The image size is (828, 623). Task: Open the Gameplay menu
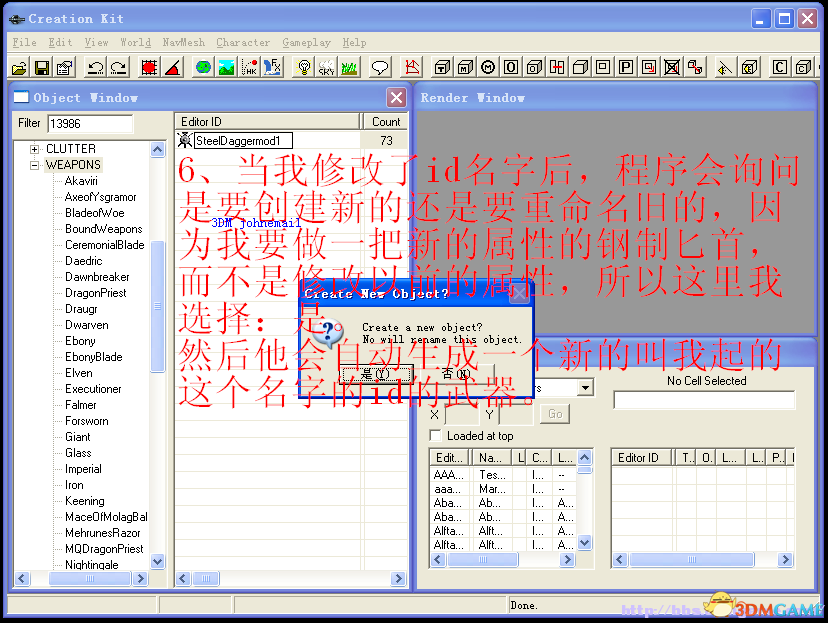[306, 42]
